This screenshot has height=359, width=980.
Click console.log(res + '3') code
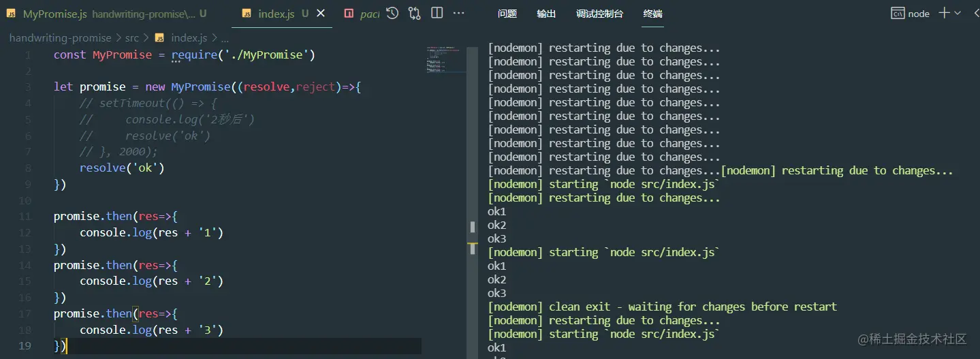tap(152, 330)
